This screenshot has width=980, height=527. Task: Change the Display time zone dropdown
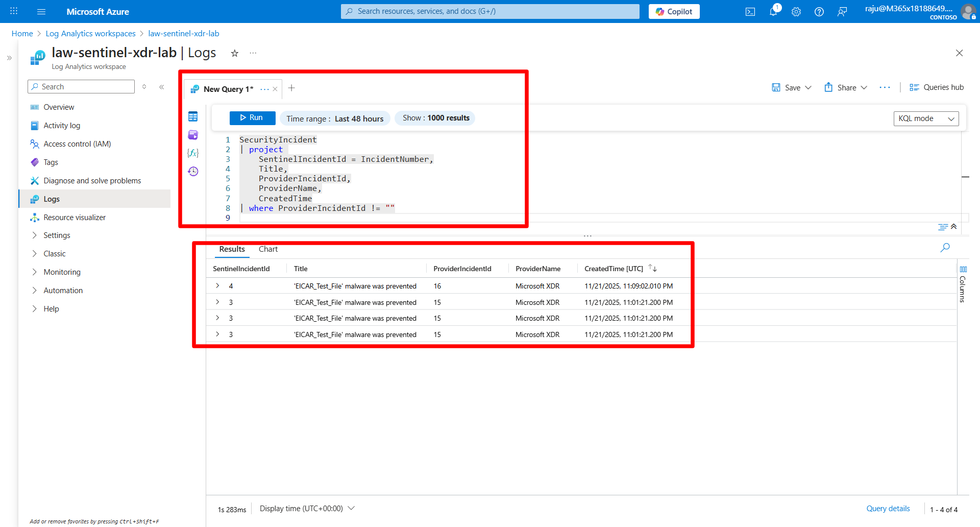(x=307, y=509)
